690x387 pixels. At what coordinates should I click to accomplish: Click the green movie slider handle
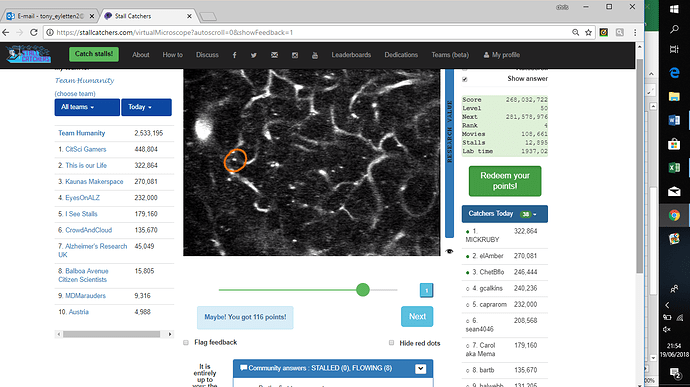(x=363, y=290)
